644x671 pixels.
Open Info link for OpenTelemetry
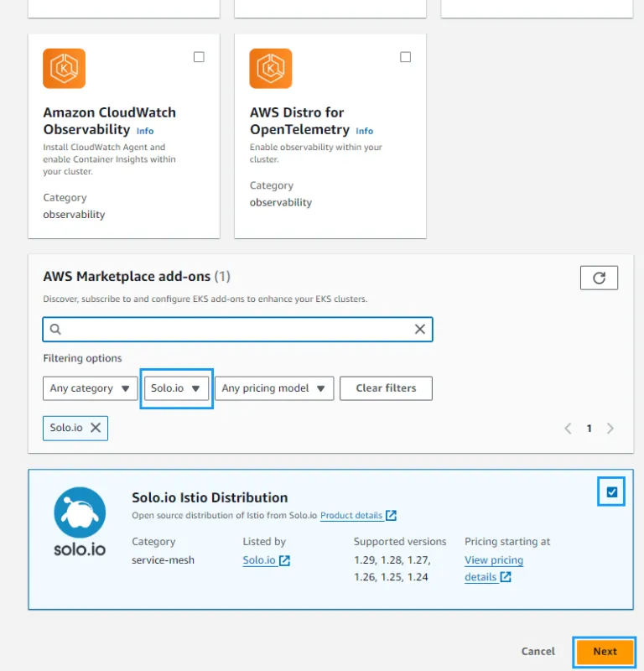[365, 131]
